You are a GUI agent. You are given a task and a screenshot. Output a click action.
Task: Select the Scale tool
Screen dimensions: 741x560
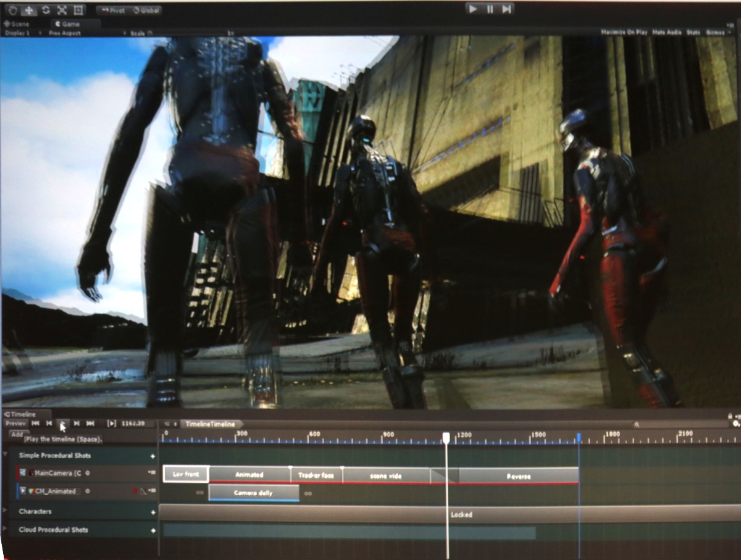pos(62,10)
